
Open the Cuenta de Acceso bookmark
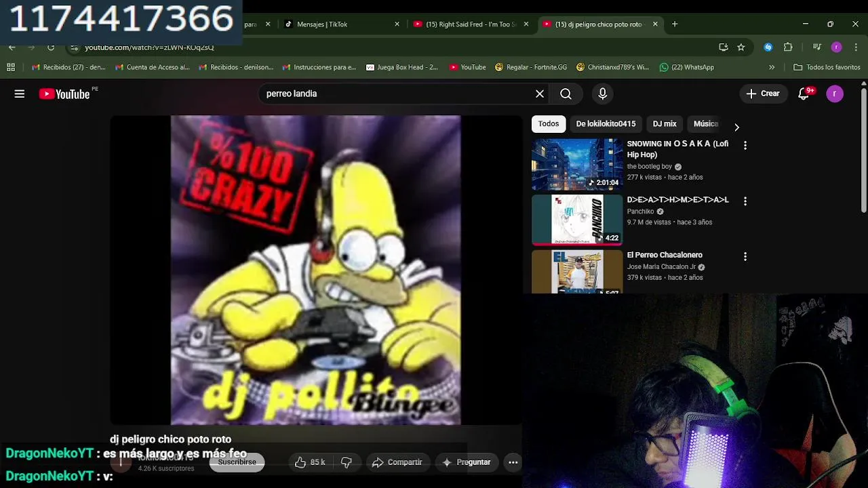152,67
